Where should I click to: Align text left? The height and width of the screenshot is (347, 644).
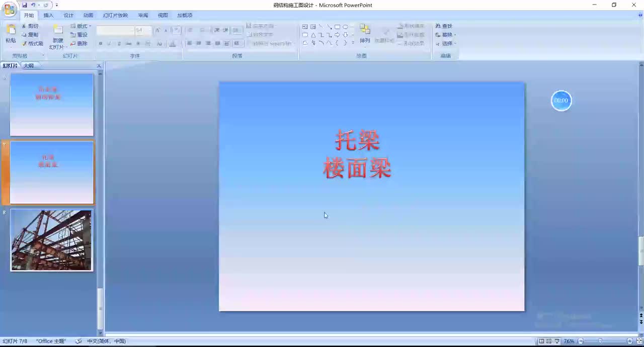pyautogui.click(x=190, y=44)
